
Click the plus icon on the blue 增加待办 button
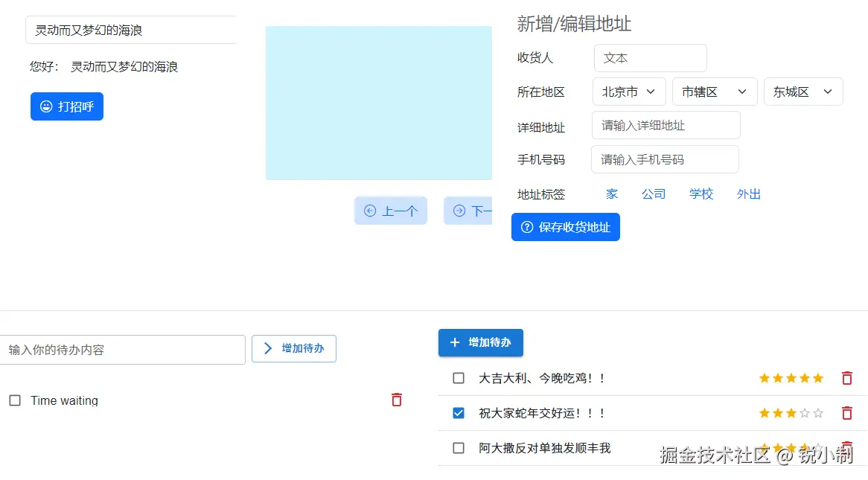[x=455, y=342]
